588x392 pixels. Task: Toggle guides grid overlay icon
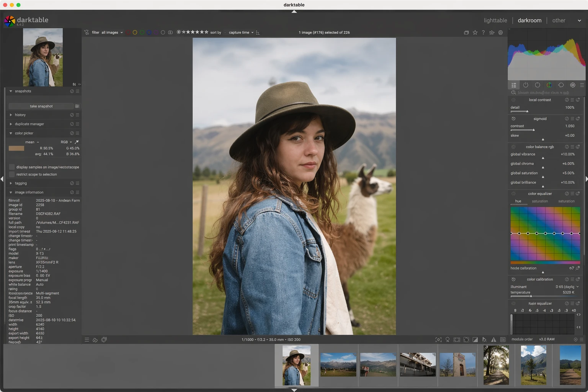tap(503, 340)
